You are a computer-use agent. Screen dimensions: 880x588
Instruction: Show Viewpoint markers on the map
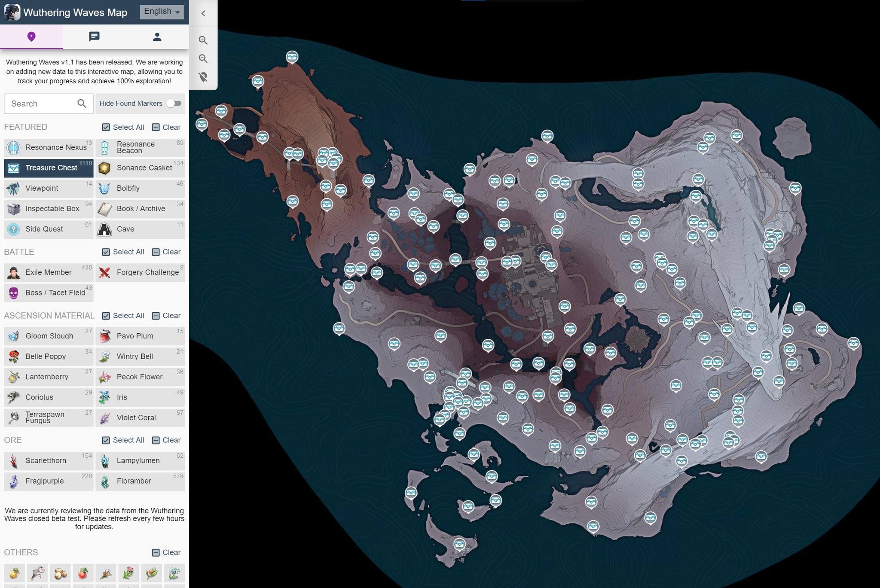(49, 188)
